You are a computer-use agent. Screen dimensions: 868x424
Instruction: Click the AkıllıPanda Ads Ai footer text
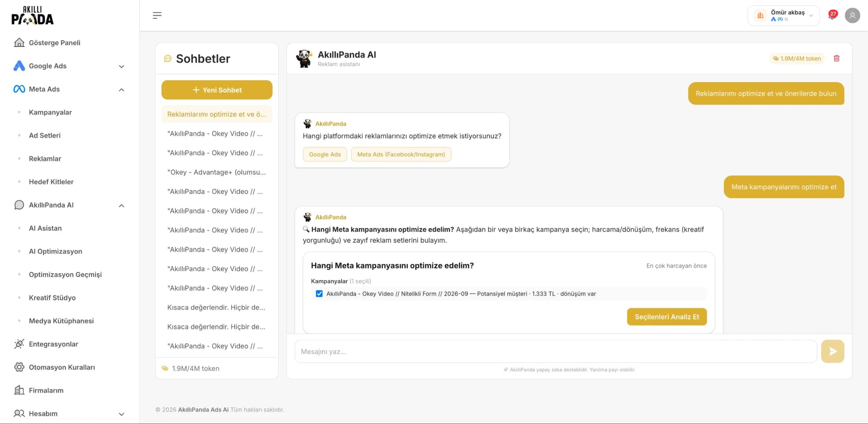pos(203,410)
